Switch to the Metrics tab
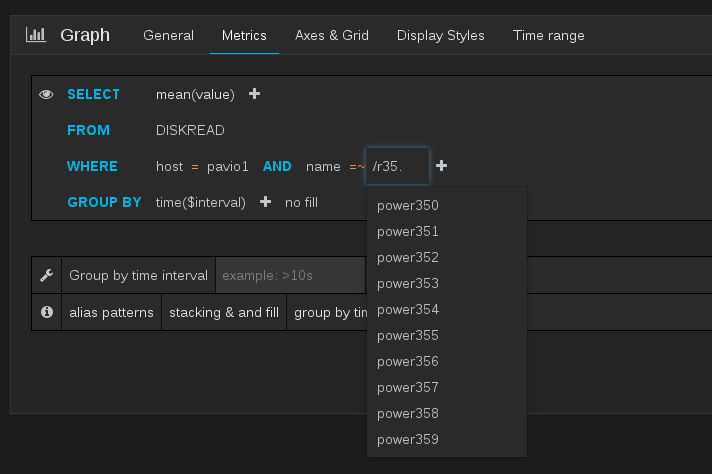 tap(244, 35)
